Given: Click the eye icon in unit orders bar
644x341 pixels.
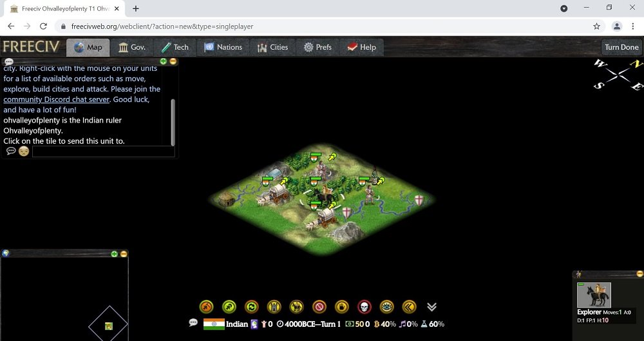Looking at the screenshot, I should click(x=387, y=306).
